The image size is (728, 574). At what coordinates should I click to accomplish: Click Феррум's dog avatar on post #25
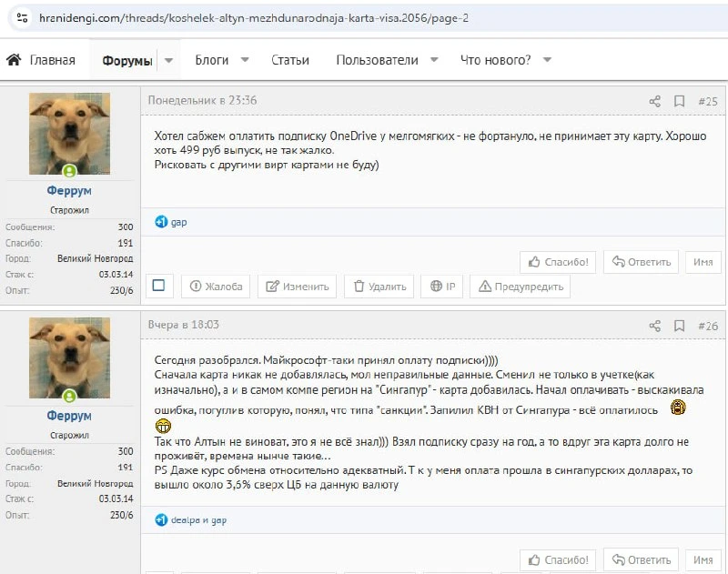(70, 134)
